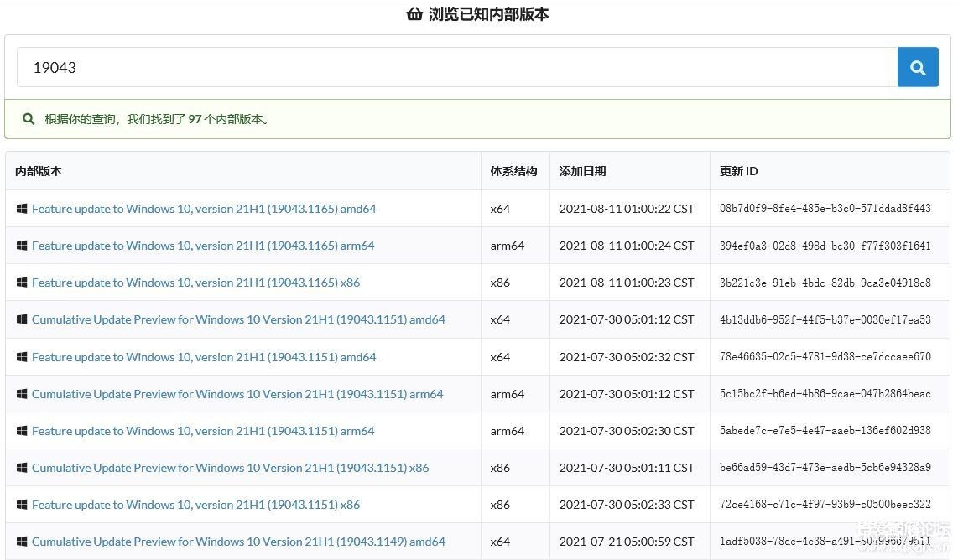Click the date 2021-08-11 01:00:24 CST
The width and height of the screenshot is (958, 560).
point(627,246)
